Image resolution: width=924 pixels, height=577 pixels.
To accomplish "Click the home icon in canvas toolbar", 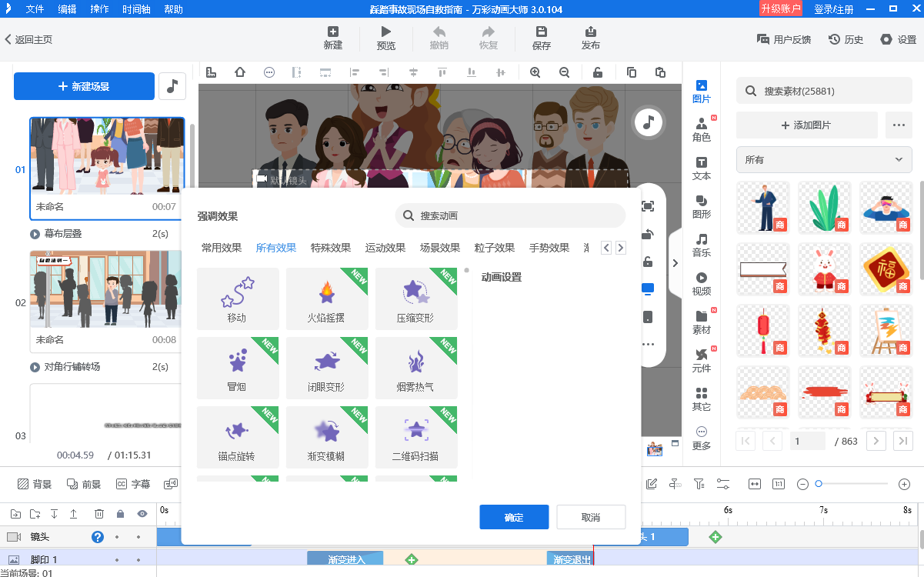I will (x=240, y=72).
